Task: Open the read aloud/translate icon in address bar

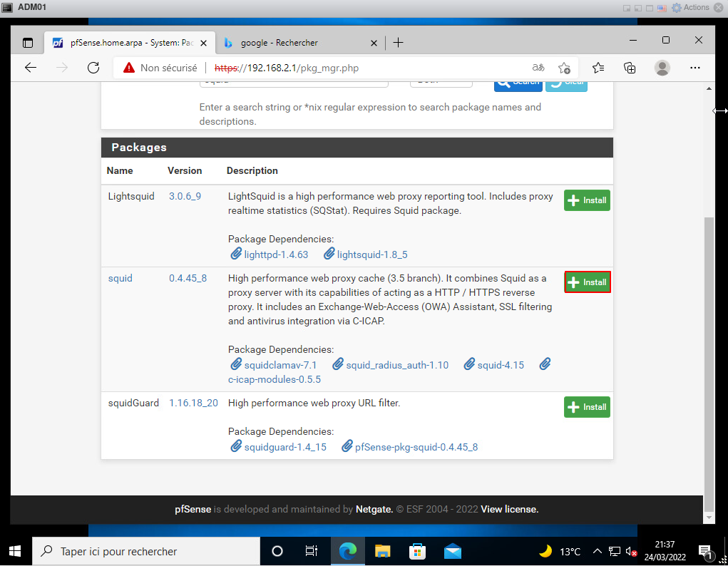Action: [538, 68]
